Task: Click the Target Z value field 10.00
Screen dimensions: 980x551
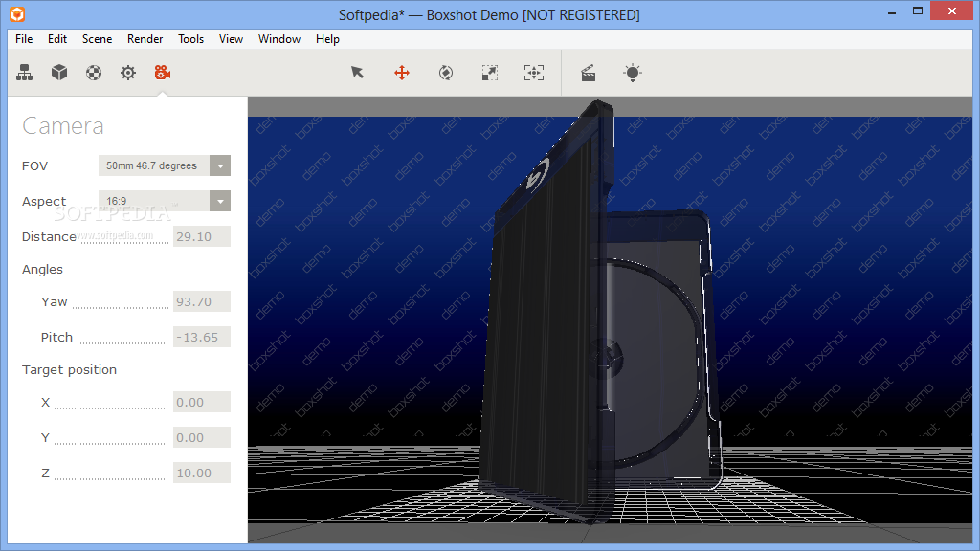Action: [201, 473]
